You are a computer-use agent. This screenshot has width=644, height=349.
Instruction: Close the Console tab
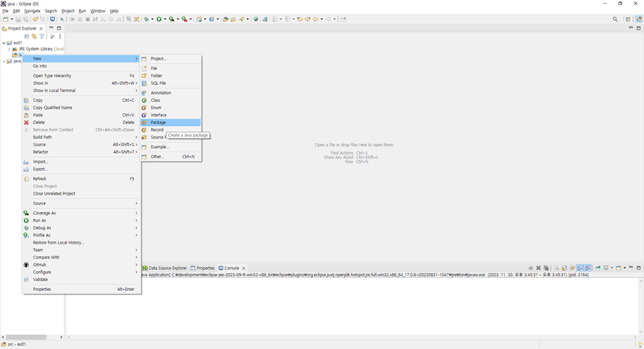(243, 268)
